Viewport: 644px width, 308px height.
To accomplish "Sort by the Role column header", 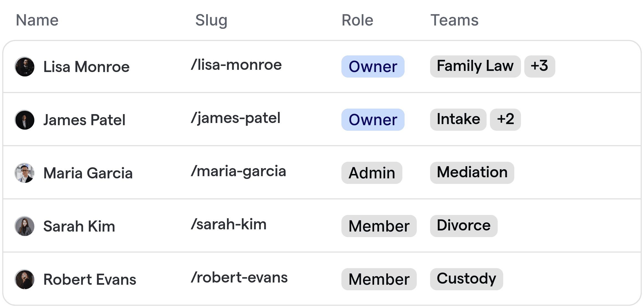I will [357, 20].
